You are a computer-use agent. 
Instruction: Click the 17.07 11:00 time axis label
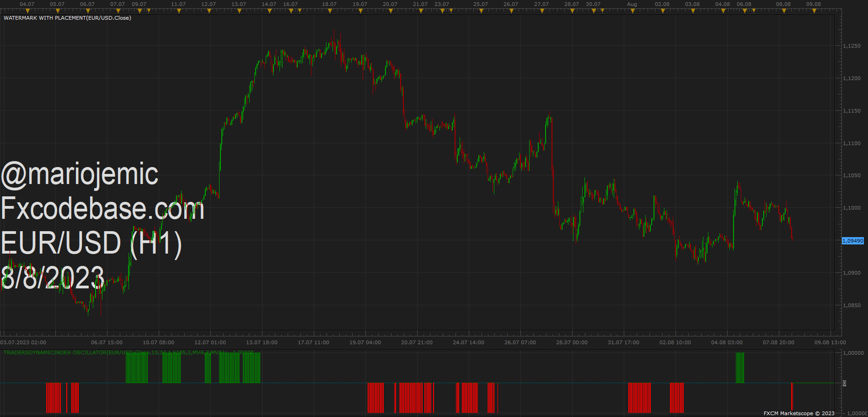(313, 342)
